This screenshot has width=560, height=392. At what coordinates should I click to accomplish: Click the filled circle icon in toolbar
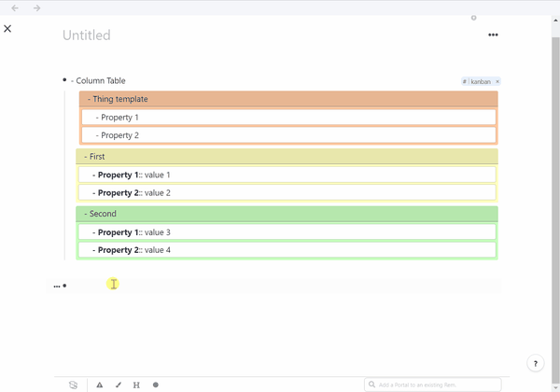pos(156,385)
